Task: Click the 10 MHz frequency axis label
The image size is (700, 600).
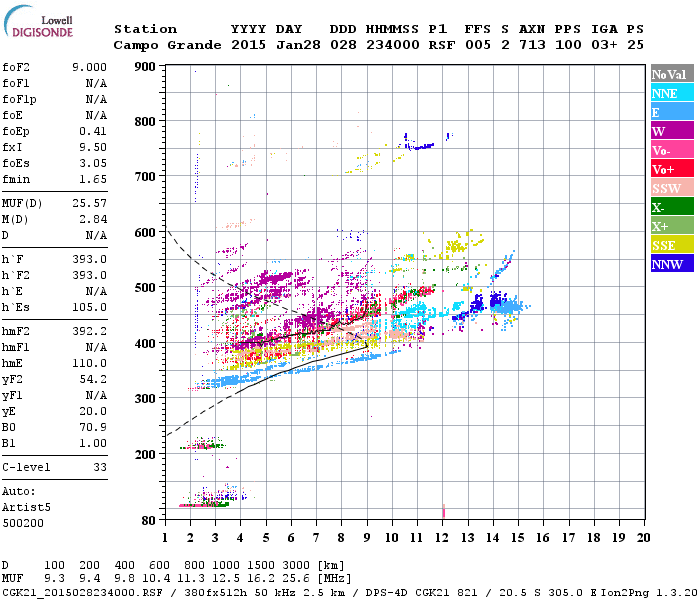Action: pyautogui.click(x=392, y=538)
